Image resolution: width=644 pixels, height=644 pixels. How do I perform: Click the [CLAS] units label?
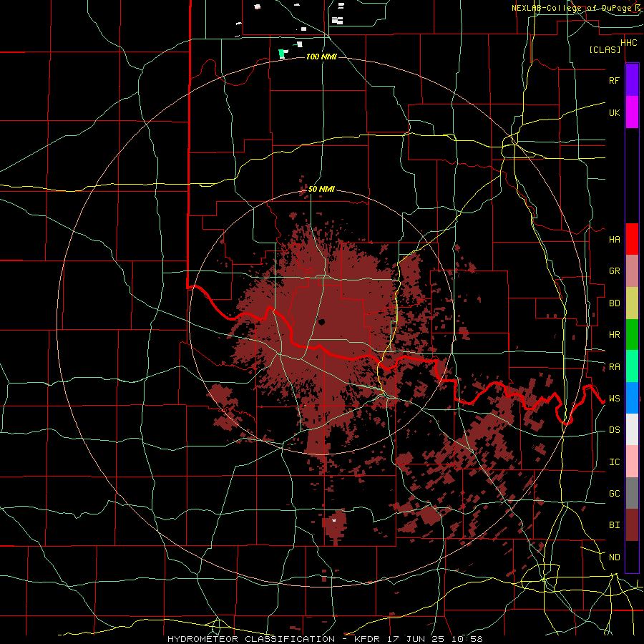(605, 50)
